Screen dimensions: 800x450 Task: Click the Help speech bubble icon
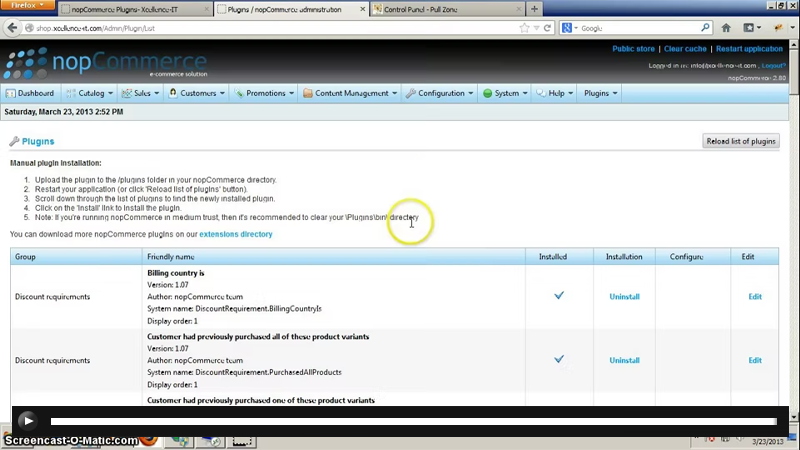click(x=541, y=93)
